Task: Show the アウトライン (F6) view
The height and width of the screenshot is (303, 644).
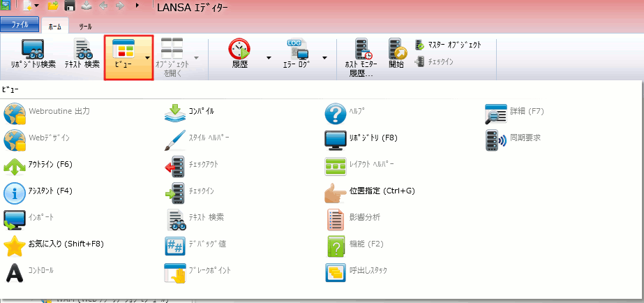Action: coord(38,165)
